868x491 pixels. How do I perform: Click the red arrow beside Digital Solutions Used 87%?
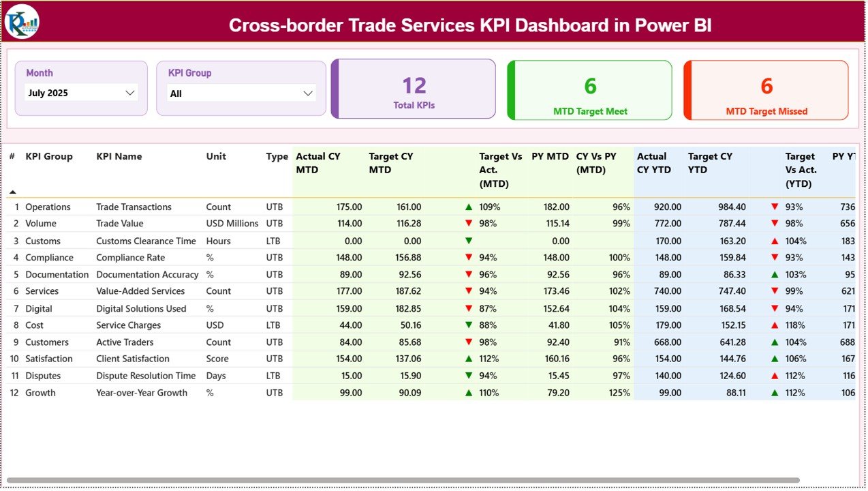coord(469,308)
